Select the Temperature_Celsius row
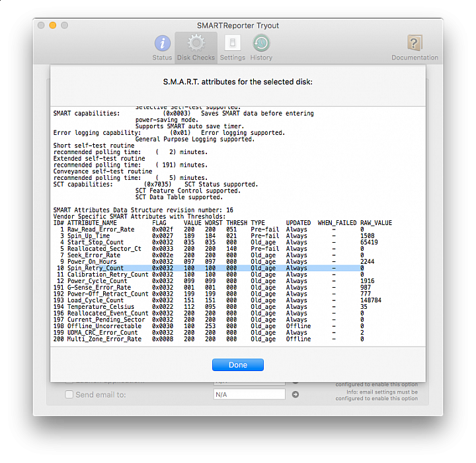 tap(210, 307)
